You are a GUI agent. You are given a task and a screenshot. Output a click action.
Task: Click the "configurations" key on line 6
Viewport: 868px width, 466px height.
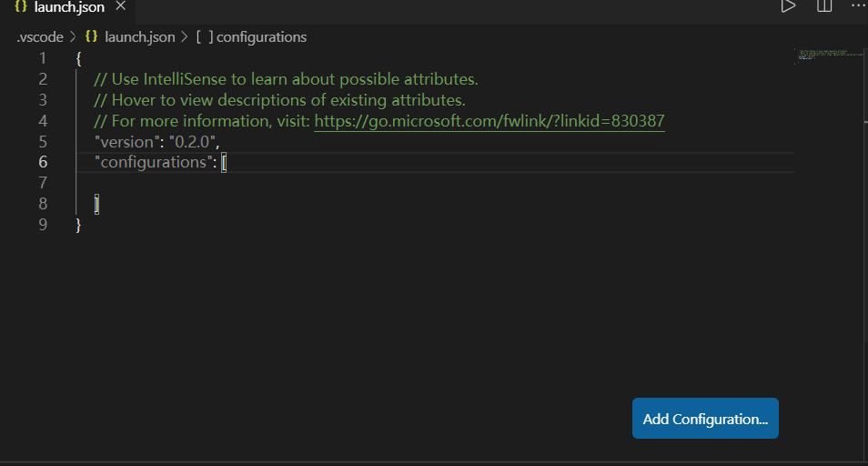(x=153, y=163)
